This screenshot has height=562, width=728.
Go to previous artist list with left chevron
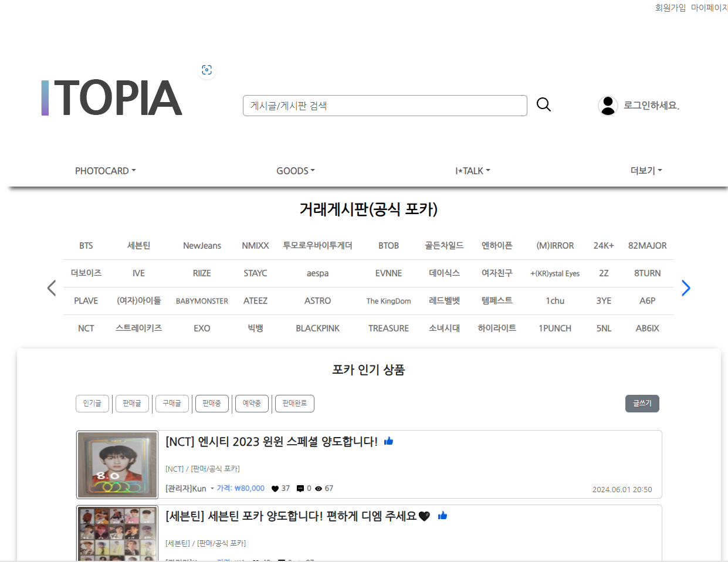pos(52,288)
